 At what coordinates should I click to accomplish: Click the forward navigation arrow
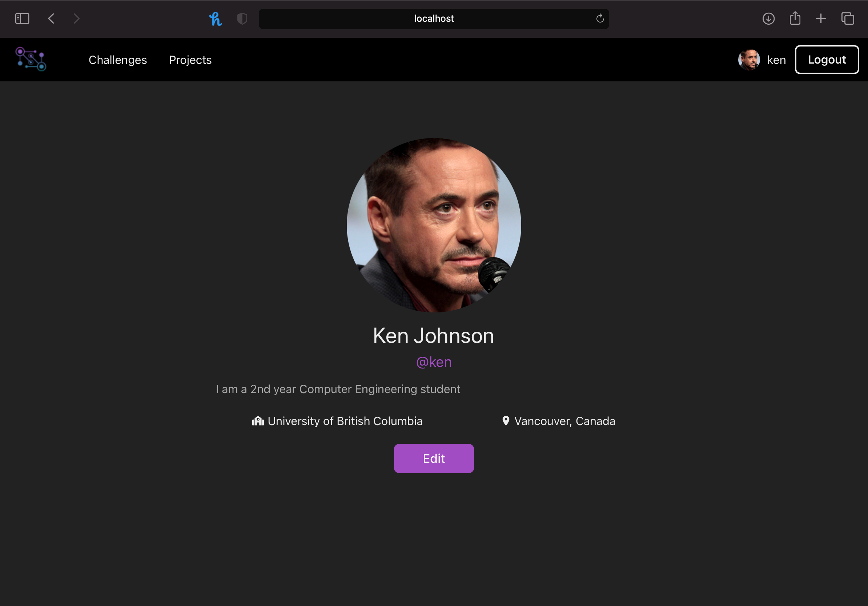coord(76,19)
